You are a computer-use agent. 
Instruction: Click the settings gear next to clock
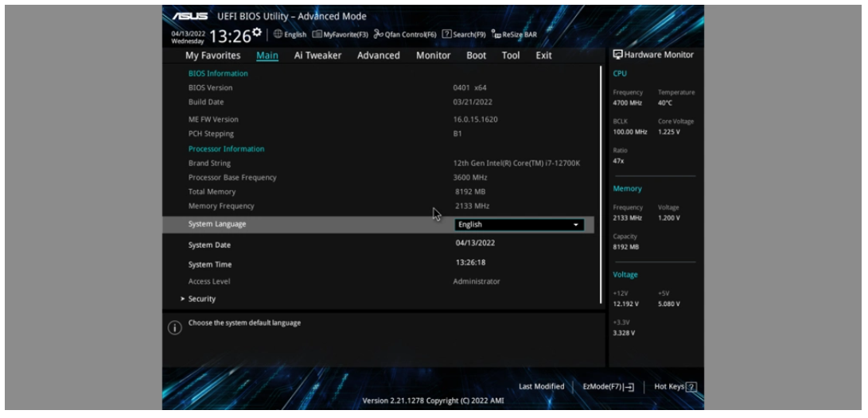click(257, 33)
